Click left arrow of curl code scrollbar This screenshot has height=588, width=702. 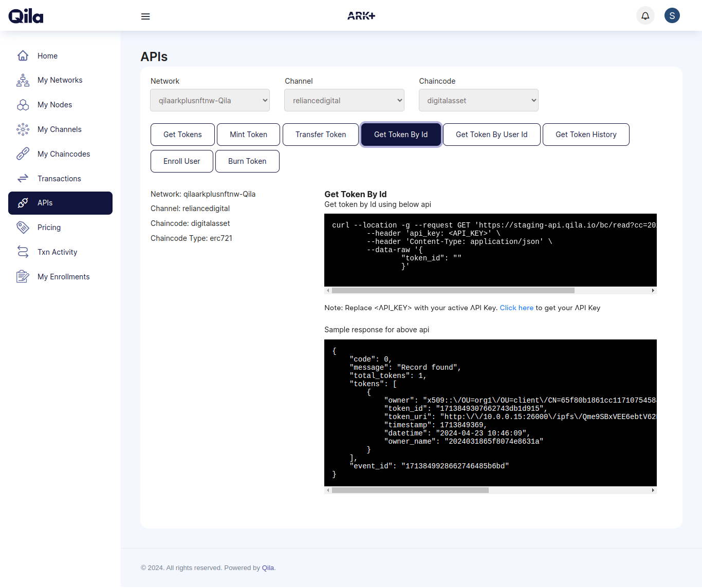pos(328,290)
